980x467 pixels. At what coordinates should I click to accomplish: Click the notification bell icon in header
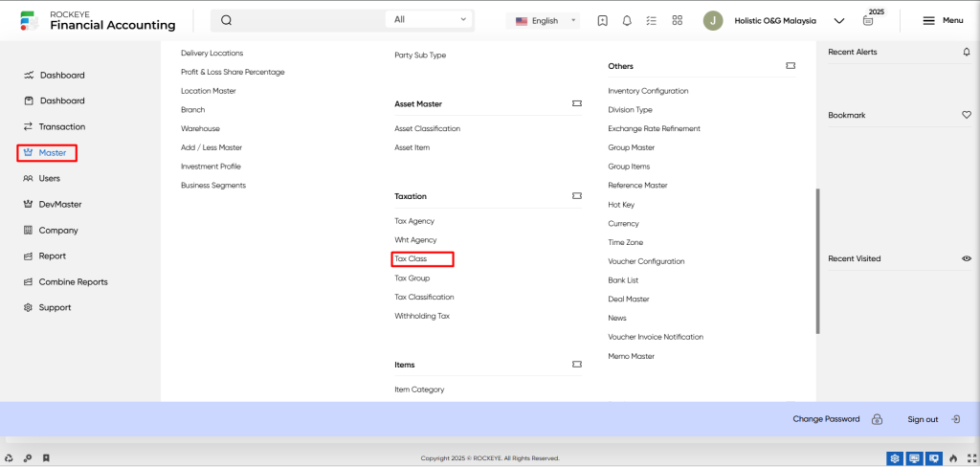(627, 21)
